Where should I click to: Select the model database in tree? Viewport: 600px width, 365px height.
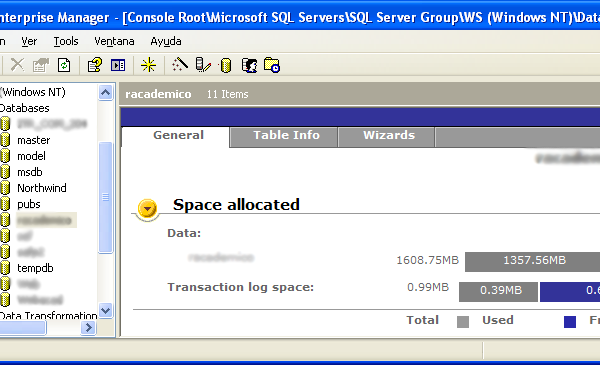[x=31, y=156]
